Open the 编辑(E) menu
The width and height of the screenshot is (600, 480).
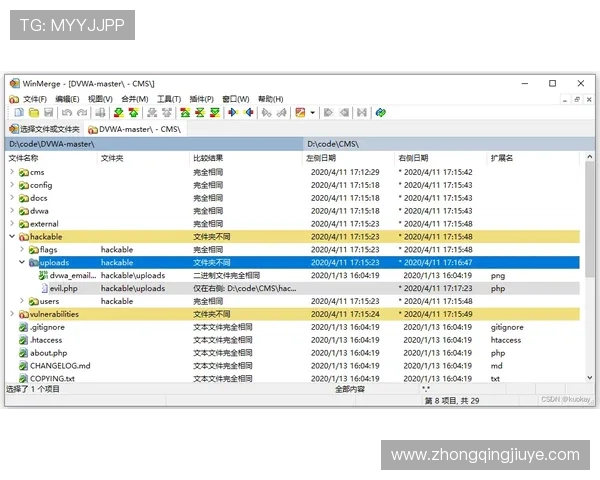(x=67, y=99)
